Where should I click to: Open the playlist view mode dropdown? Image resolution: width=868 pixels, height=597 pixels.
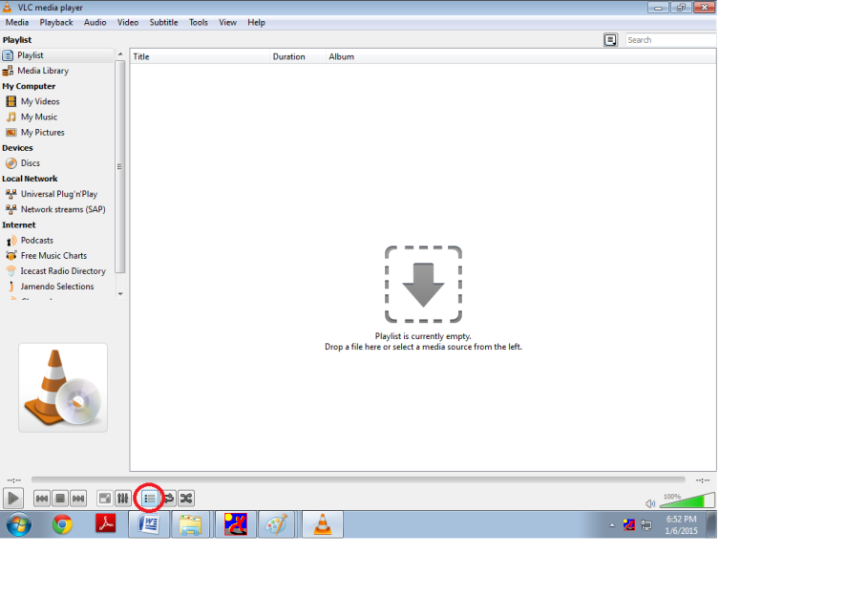pyautogui.click(x=610, y=40)
